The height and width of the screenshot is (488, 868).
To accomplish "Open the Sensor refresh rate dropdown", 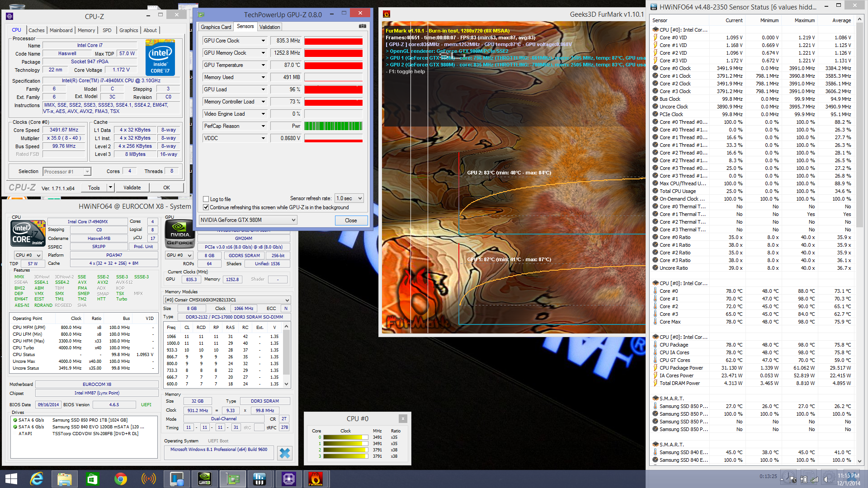I will click(x=349, y=198).
